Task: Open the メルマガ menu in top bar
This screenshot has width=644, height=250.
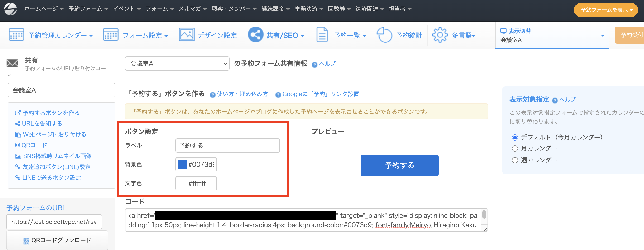Action: [192, 9]
